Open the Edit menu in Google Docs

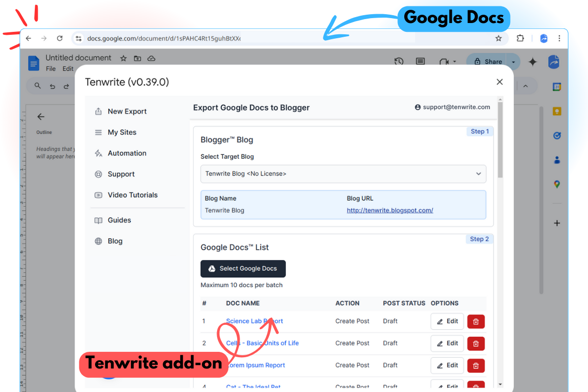[68, 69]
